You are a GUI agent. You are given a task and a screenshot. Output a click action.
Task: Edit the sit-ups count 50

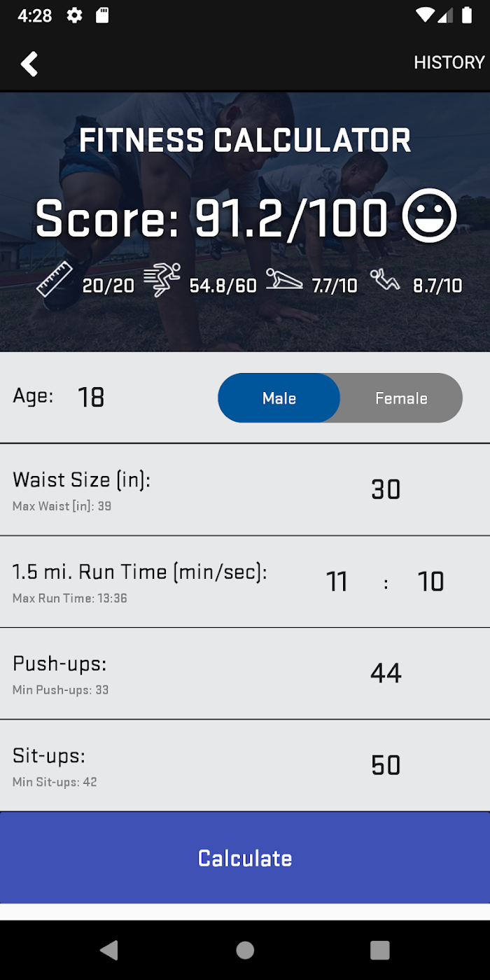point(386,765)
